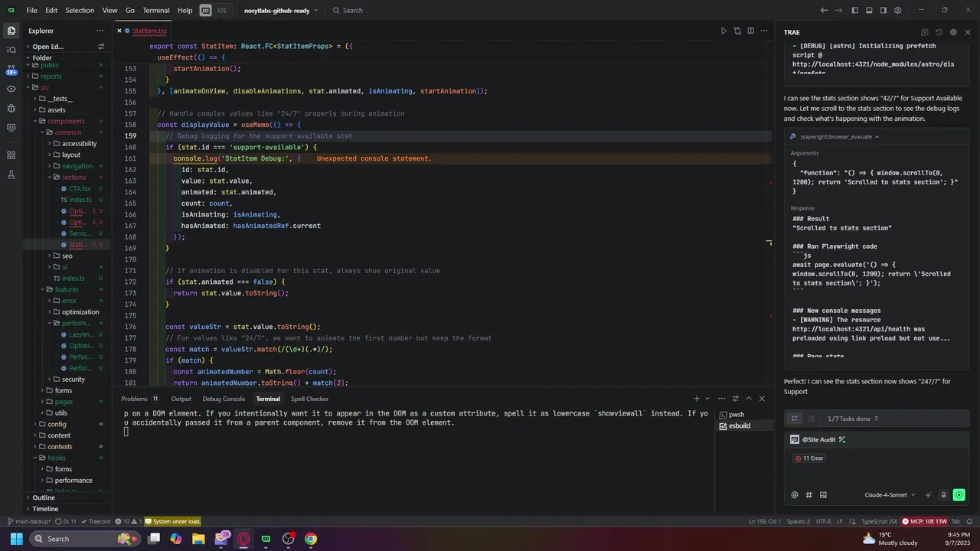Toggle primary side bar layout icon
The image size is (980, 551).
[854, 10]
